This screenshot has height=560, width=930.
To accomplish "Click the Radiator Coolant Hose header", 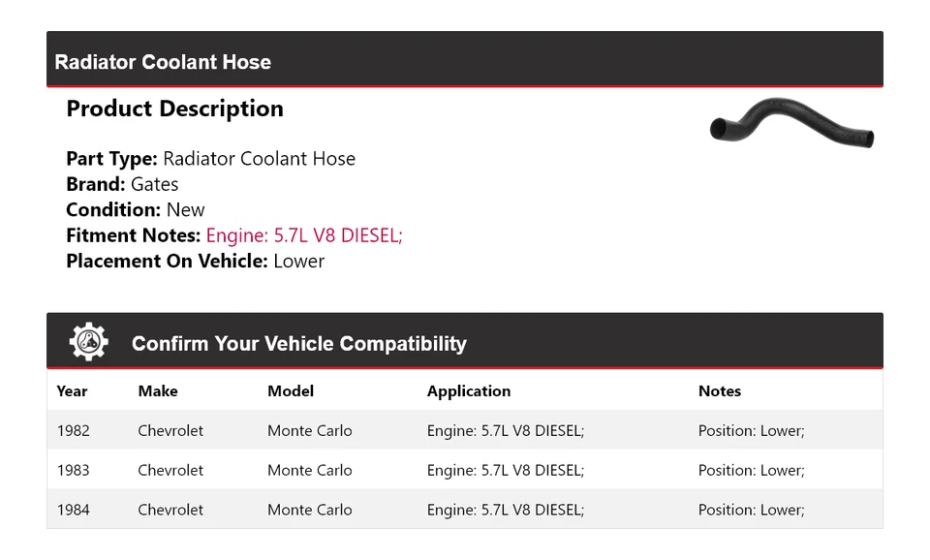I will (x=163, y=62).
